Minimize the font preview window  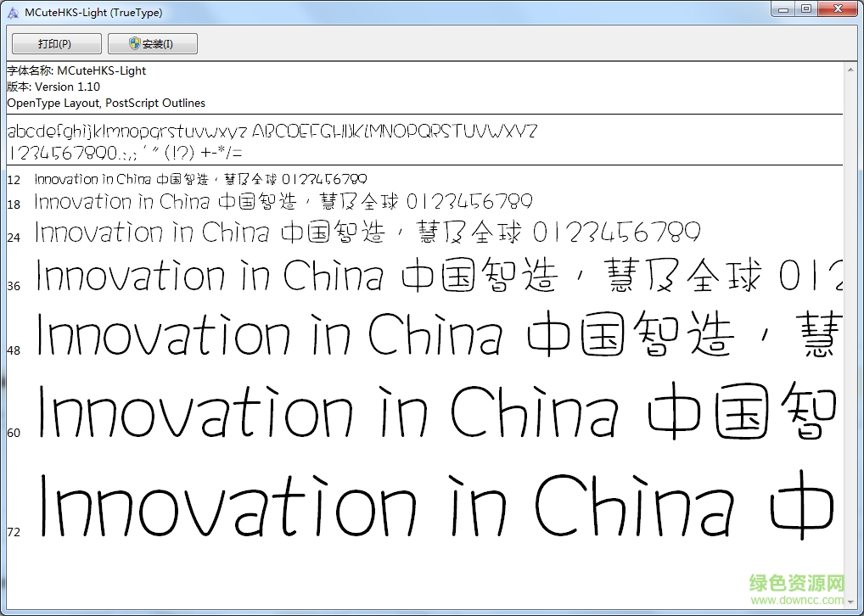(x=783, y=9)
